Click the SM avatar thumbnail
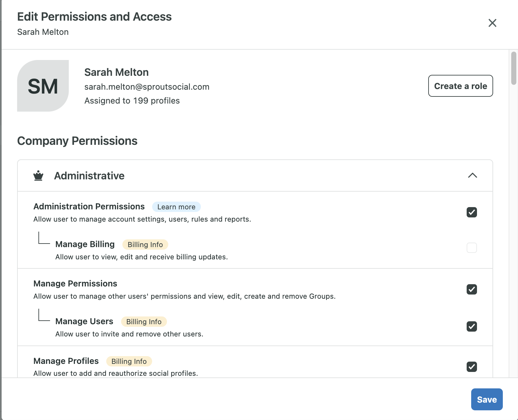518x420 pixels. 43,86
